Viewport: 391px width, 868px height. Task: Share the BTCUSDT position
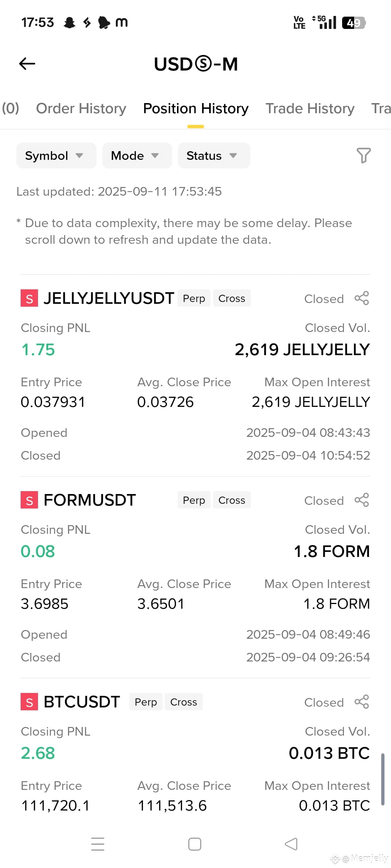tap(362, 702)
